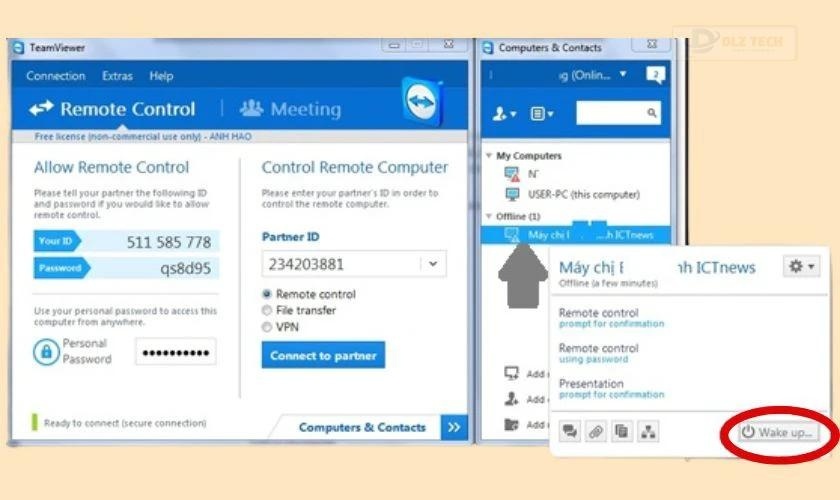Click TeamViewer title bar icon
The height and width of the screenshot is (500, 840).
coord(18,48)
